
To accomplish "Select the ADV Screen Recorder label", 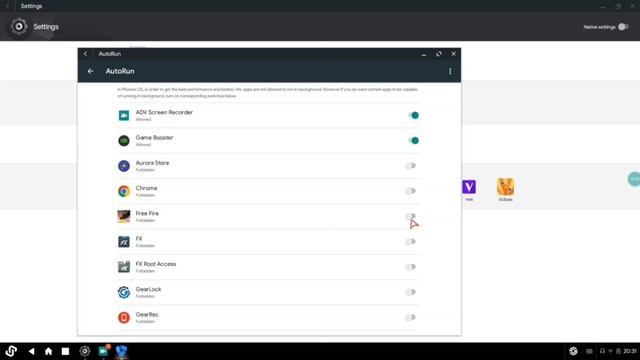I will click(x=164, y=112).
